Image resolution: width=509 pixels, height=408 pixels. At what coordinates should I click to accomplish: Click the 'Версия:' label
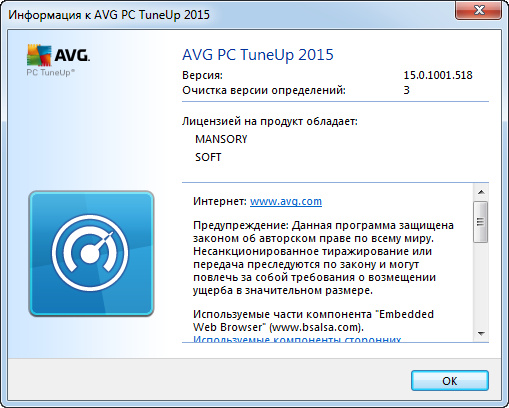(202, 75)
